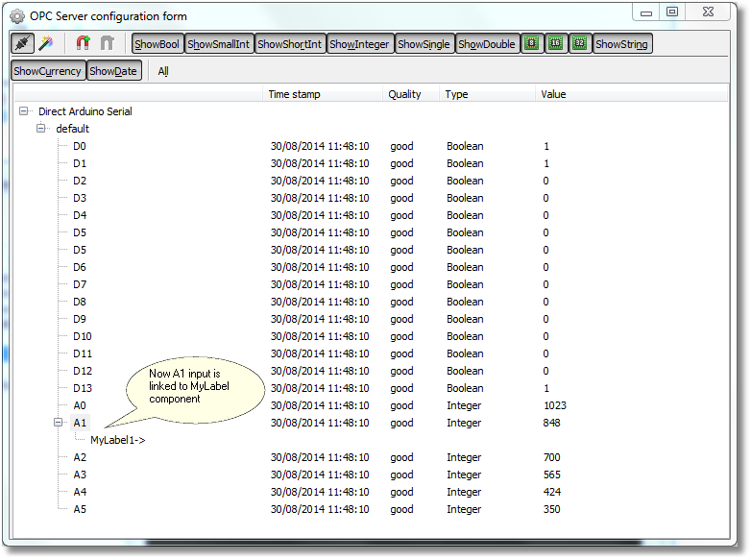Select the D7 tree item
Image resolution: width=751 pixels, height=560 pixels.
click(x=80, y=284)
